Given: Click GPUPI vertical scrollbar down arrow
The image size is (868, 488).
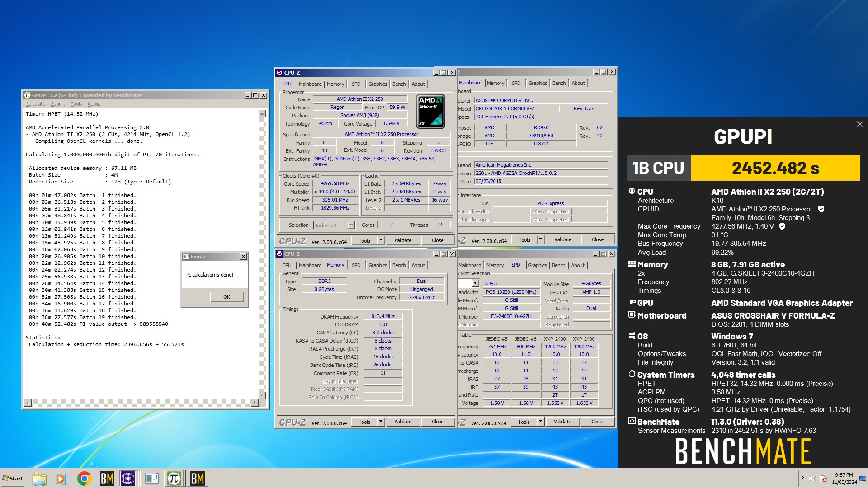Looking at the screenshot, I should [262, 395].
